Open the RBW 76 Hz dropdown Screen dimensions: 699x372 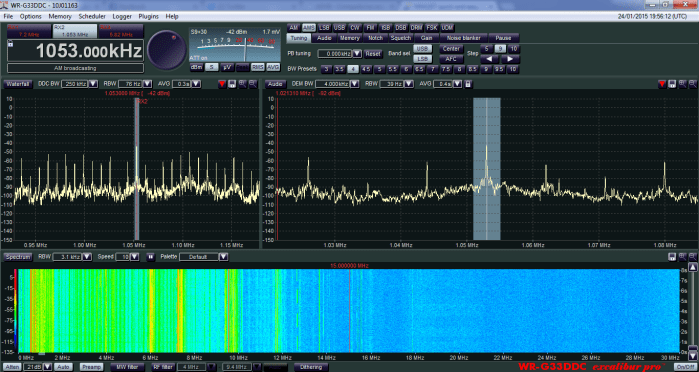coord(148,84)
